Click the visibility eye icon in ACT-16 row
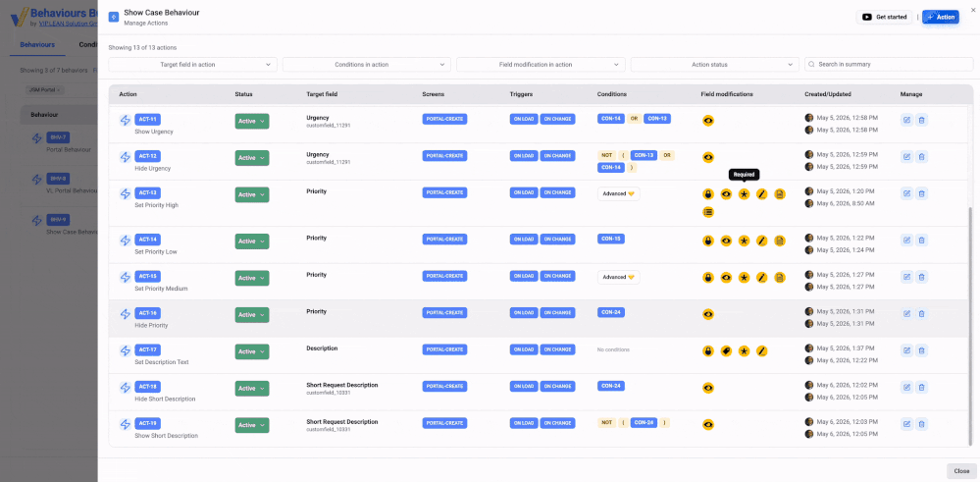This screenshot has height=482, width=980. (x=708, y=314)
